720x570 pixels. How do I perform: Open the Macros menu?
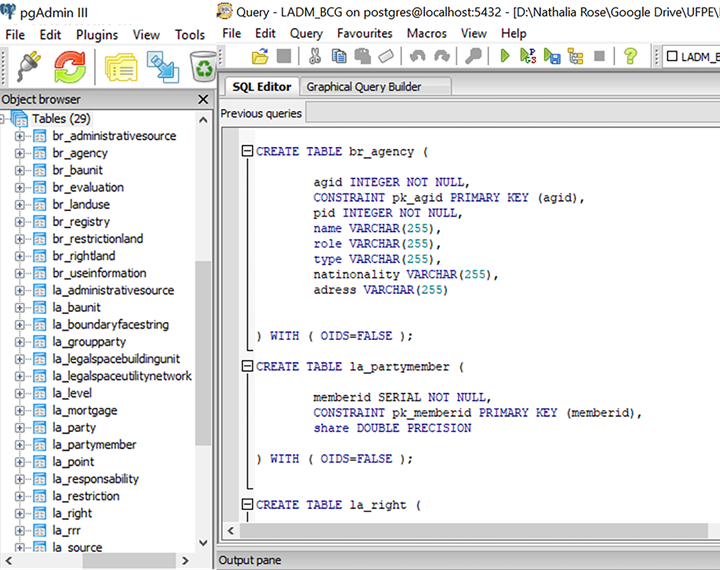point(427,33)
